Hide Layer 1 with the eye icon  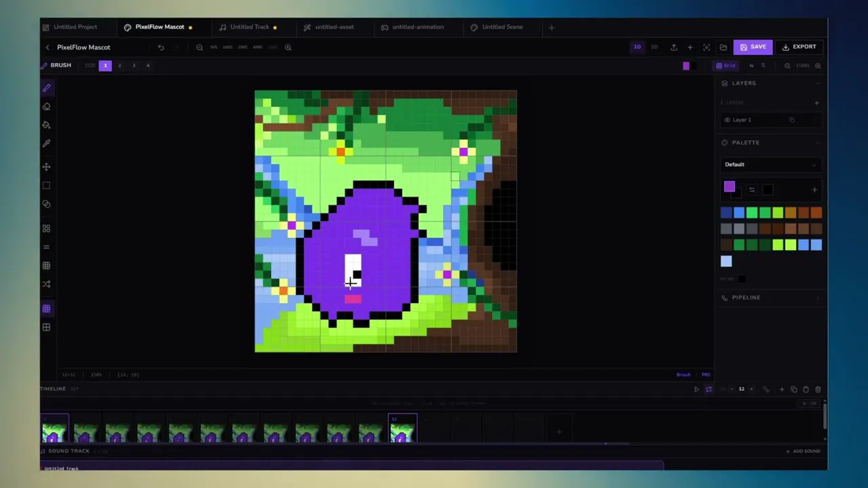coord(727,120)
